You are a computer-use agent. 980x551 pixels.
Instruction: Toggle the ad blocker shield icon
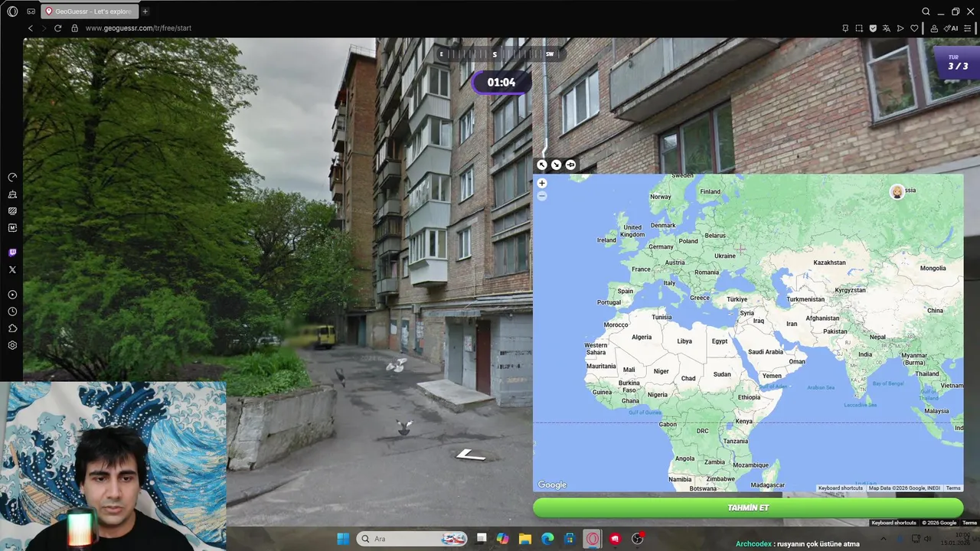click(873, 28)
